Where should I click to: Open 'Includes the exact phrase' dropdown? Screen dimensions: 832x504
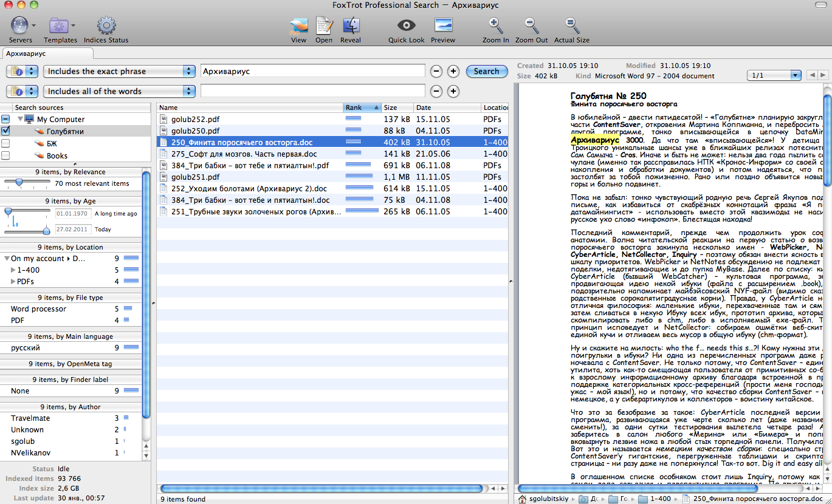[x=119, y=71]
